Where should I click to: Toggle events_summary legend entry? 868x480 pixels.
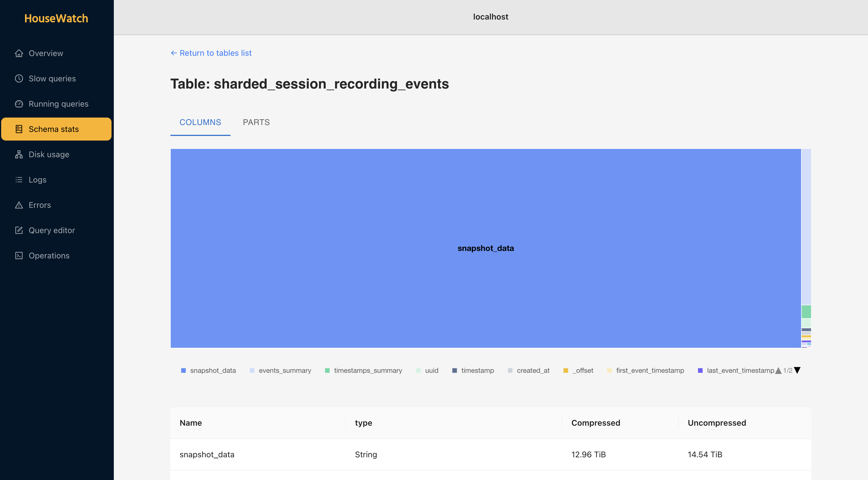(x=284, y=370)
